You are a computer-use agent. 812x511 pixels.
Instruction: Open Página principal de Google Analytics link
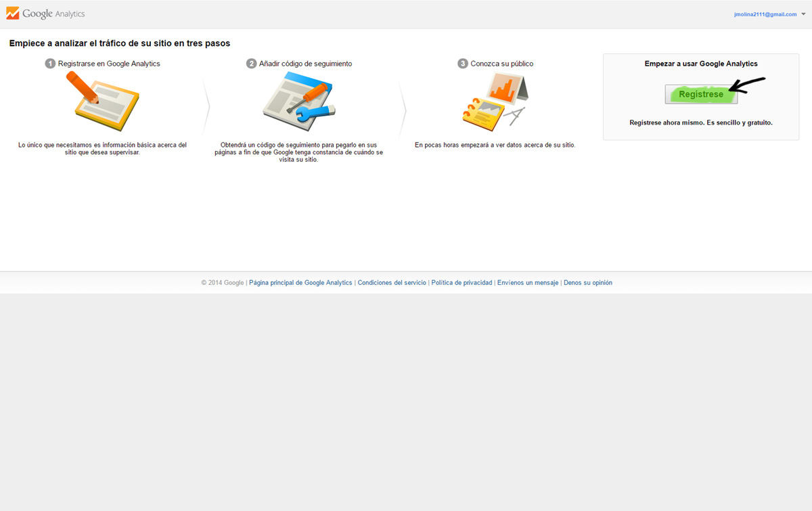(x=300, y=283)
